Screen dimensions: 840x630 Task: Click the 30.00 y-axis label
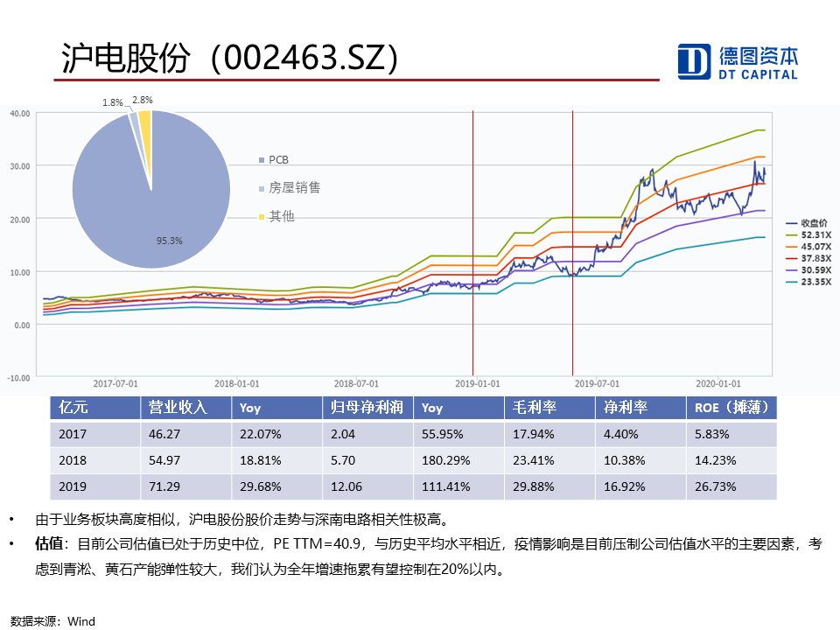tap(20, 166)
